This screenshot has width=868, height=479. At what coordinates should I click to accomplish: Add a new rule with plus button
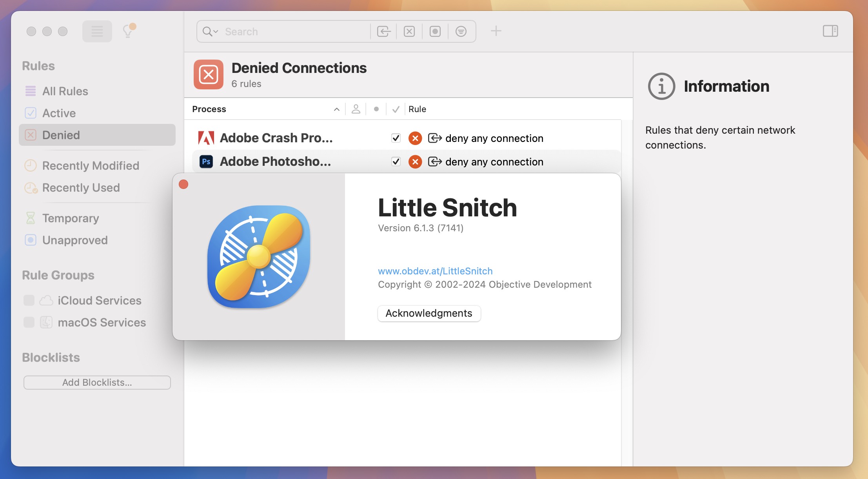pos(496,31)
